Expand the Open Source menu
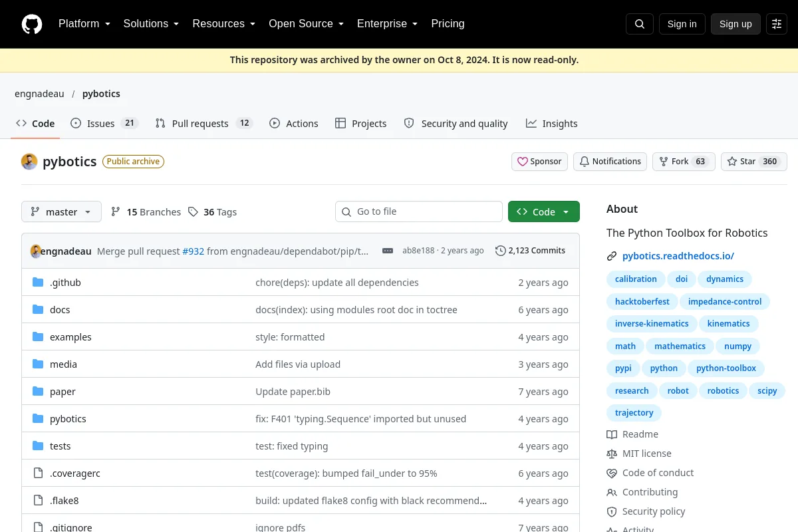This screenshot has width=798, height=532. [307, 24]
